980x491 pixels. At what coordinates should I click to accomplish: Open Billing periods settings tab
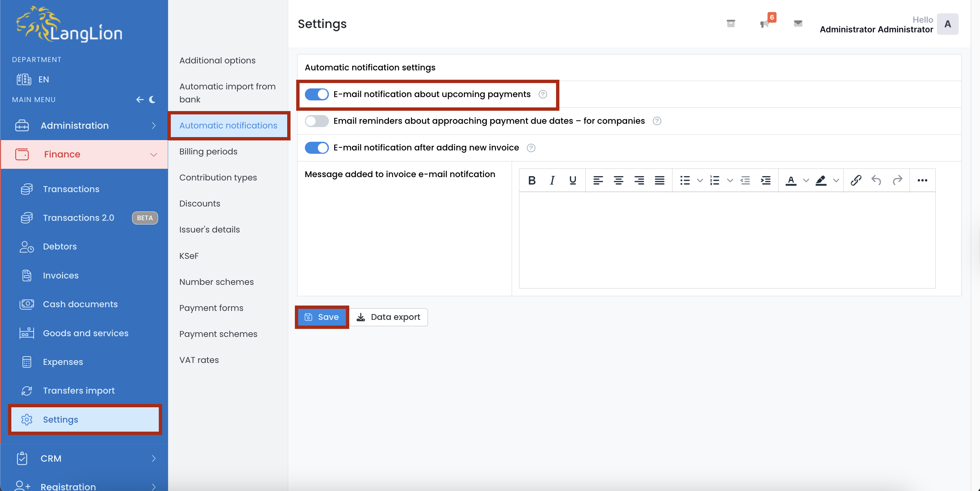[208, 151]
